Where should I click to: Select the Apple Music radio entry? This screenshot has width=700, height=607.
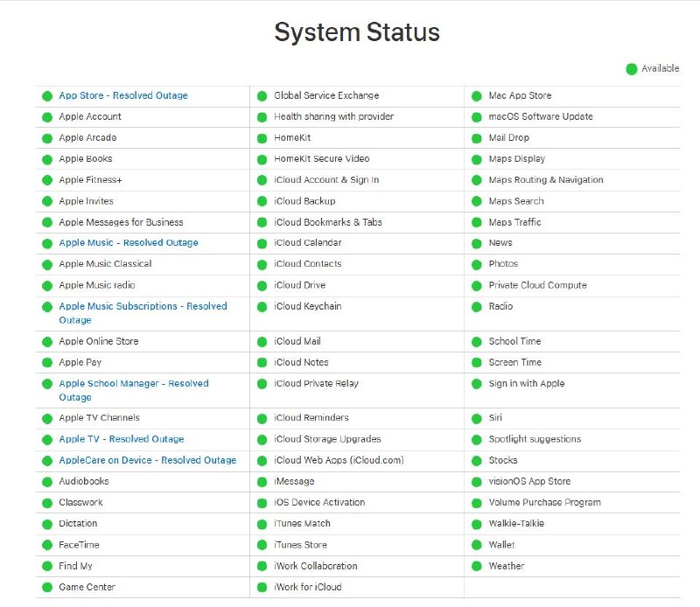[97, 285]
